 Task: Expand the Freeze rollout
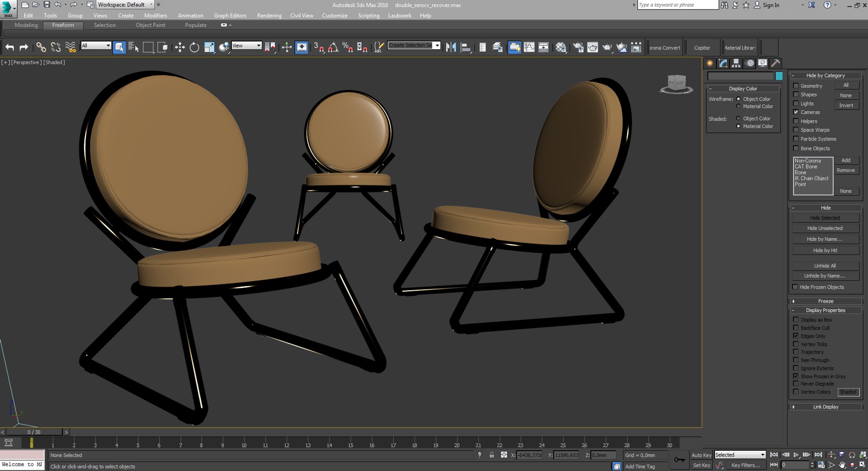pos(826,301)
